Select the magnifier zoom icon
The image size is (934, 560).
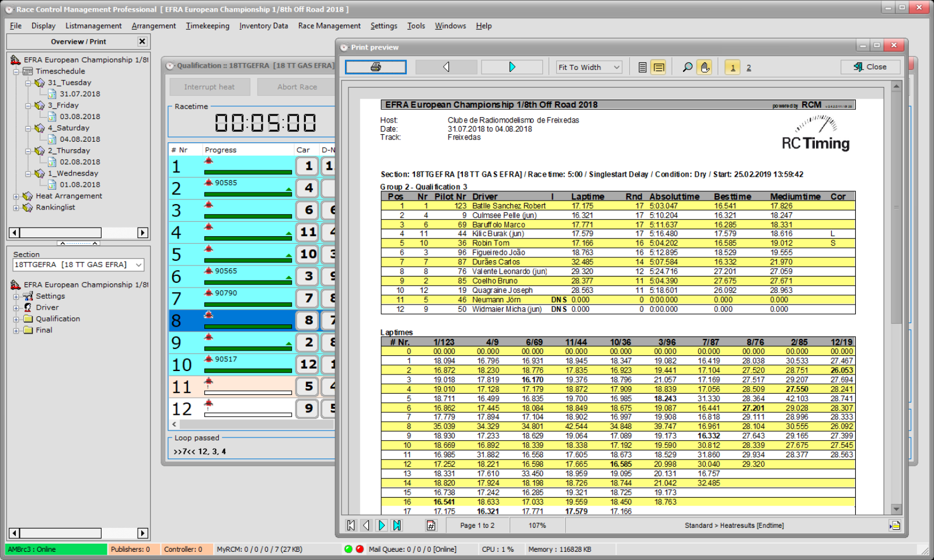coord(688,66)
